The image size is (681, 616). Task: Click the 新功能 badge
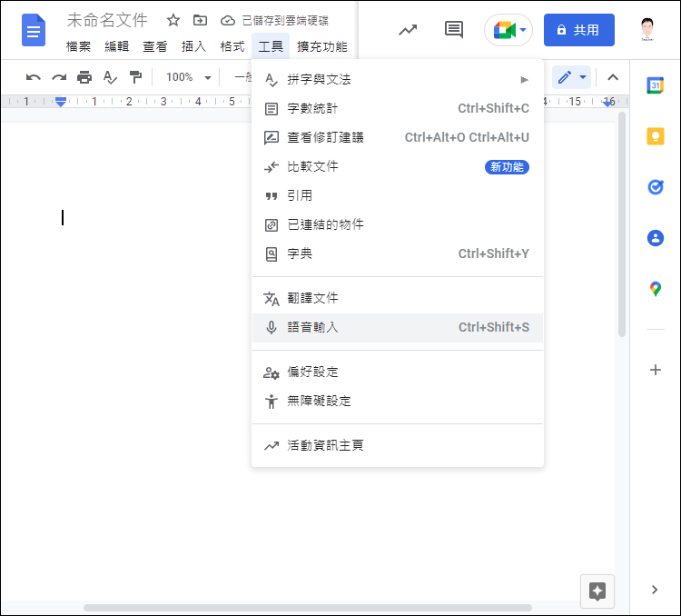507,167
